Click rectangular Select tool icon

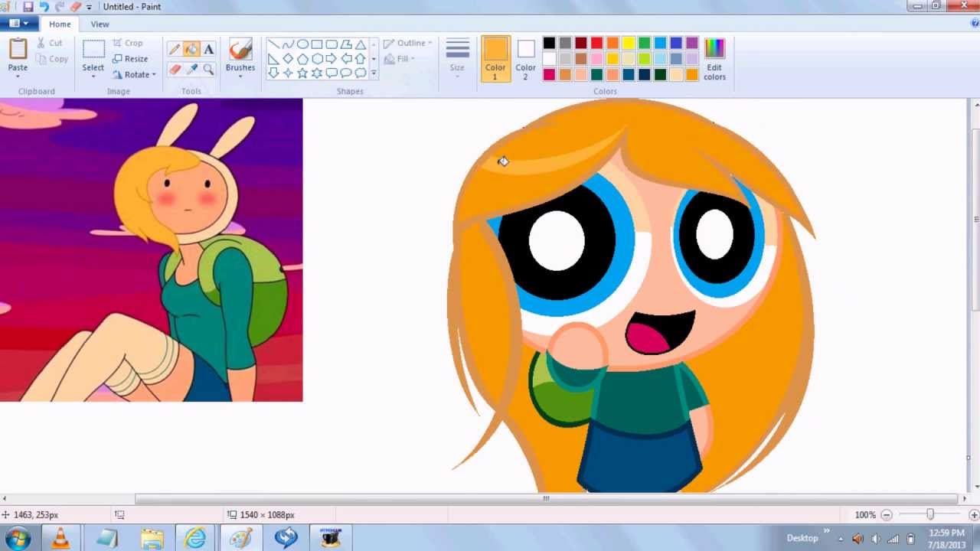(93, 50)
